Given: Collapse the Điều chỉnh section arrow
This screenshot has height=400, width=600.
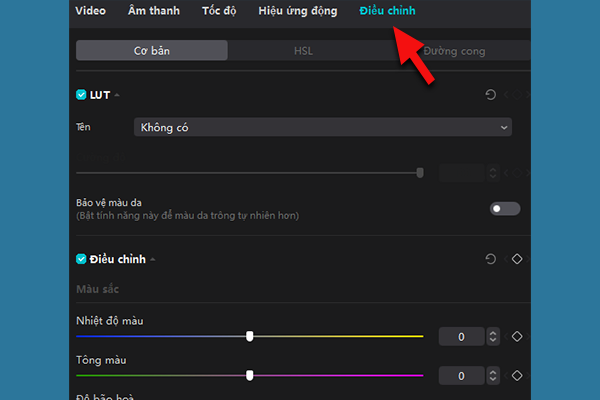Looking at the screenshot, I should 153,260.
